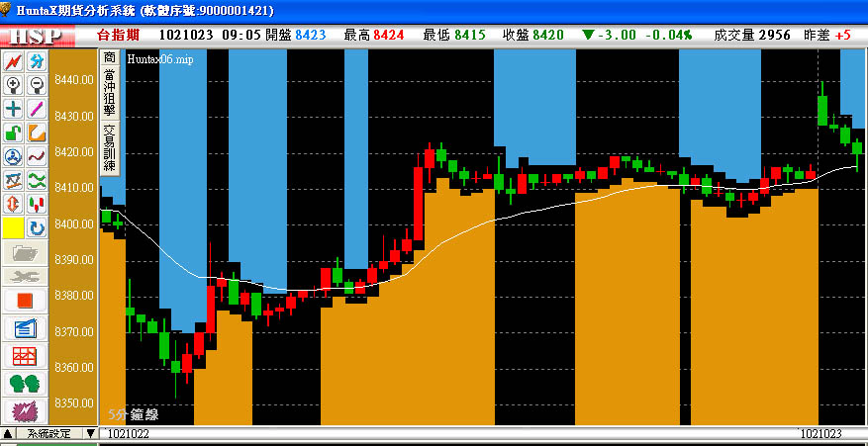The image size is (868, 446).
Task: Click the crossed-lines chart icon
Action: pos(13,180)
